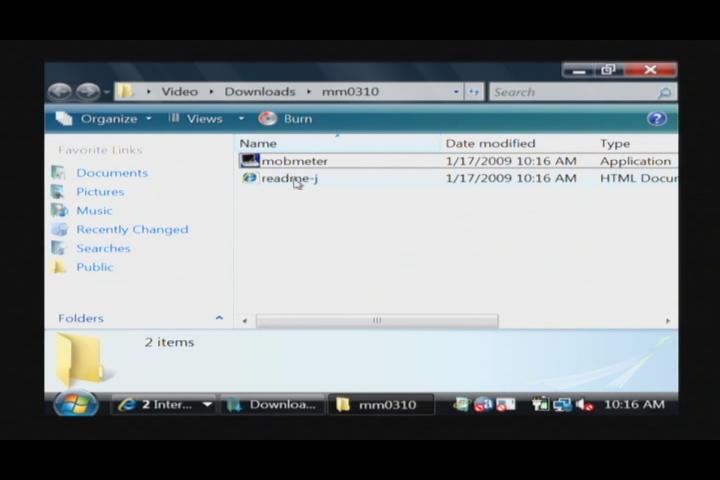This screenshot has height=480, width=720.
Task: Go back with the Back arrow button
Action: (x=60, y=91)
